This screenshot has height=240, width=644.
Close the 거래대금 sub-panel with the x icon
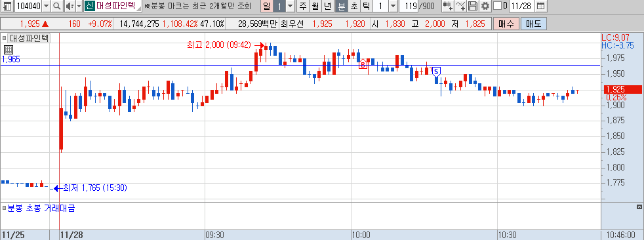point(639,207)
